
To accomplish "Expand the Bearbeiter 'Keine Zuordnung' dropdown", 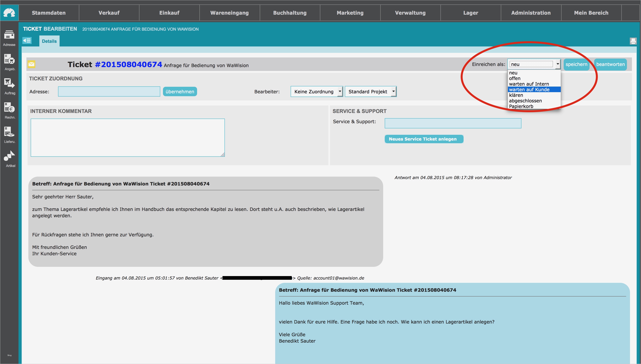I will [316, 92].
